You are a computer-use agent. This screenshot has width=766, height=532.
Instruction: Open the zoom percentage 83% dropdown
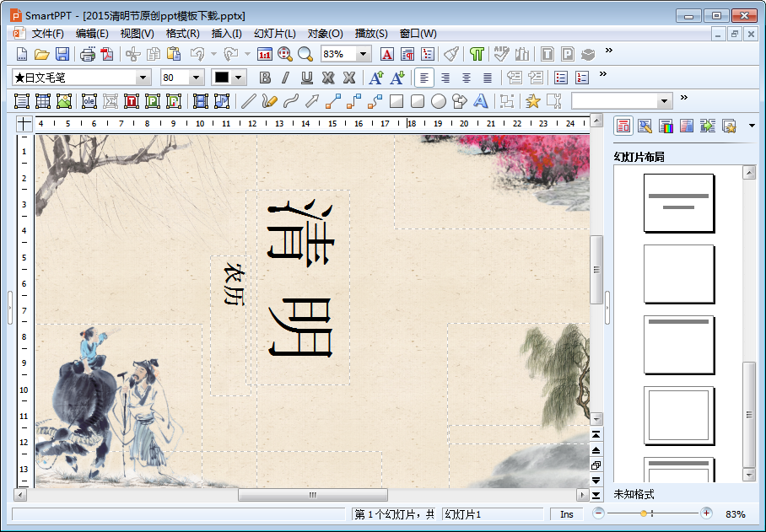coord(363,54)
